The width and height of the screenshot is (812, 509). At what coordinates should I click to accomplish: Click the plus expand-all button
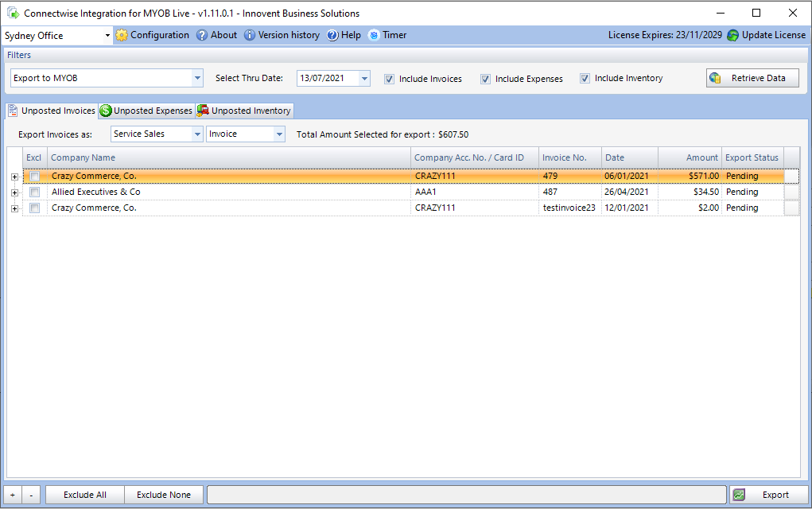[13, 495]
